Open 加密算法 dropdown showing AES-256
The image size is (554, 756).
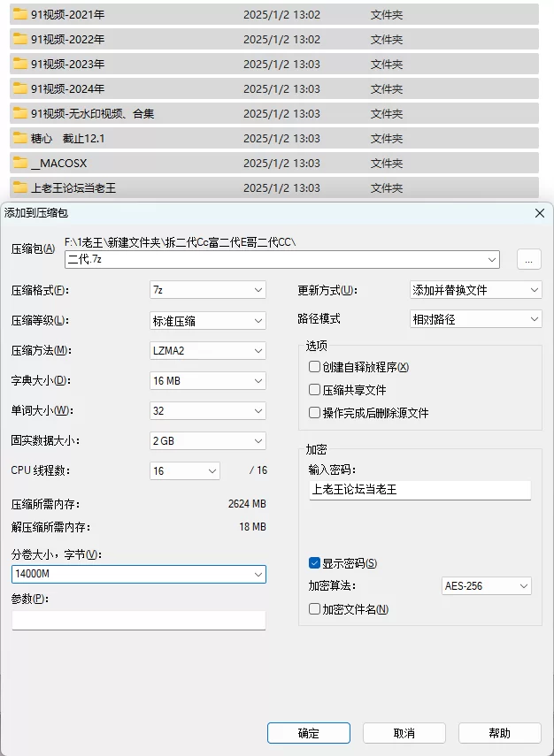pyautogui.click(x=487, y=586)
